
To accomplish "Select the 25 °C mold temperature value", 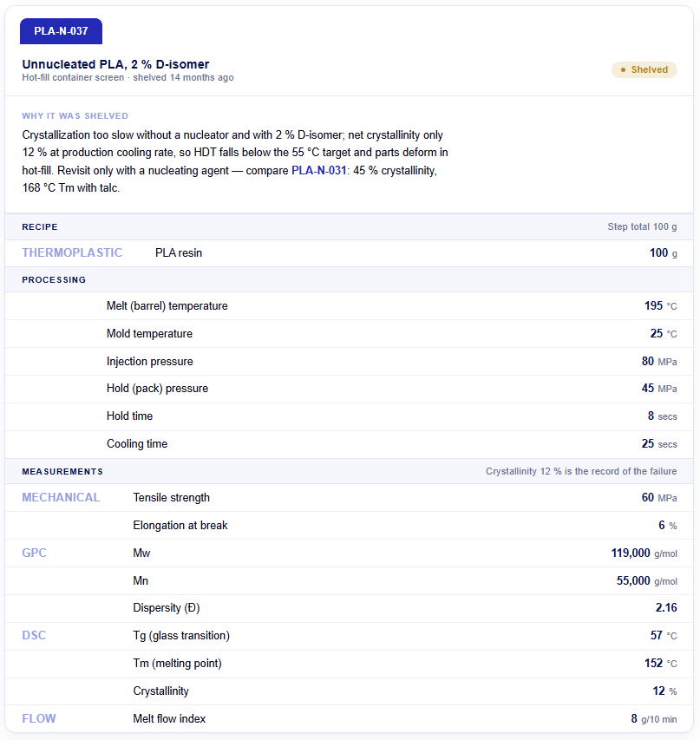I will [x=664, y=334].
